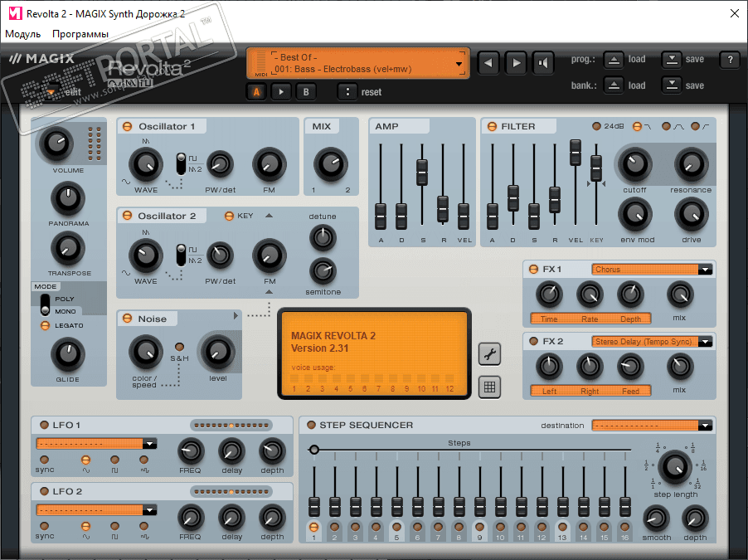This screenshot has height=560, width=748.
Task: Click the MIX oscillator balance knob
Action: [x=331, y=164]
